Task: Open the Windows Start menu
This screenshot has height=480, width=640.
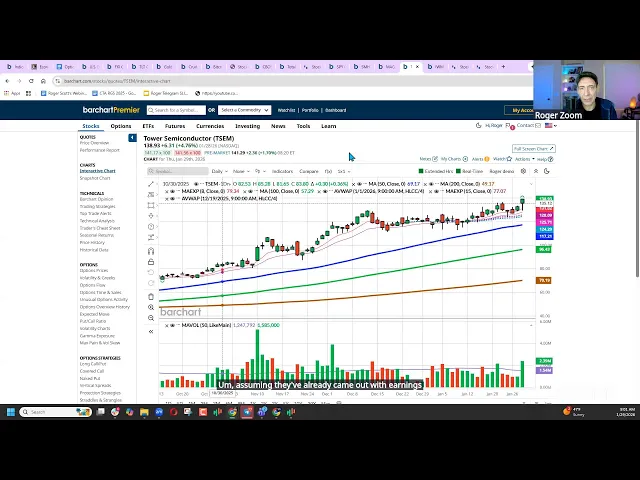Action: (x=11, y=412)
